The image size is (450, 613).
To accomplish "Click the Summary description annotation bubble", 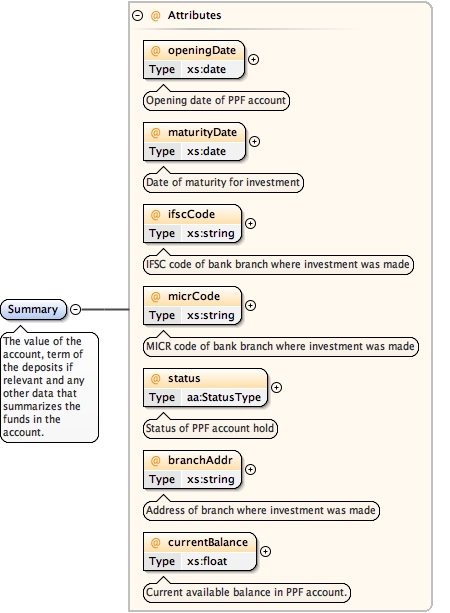I will [x=49, y=387].
